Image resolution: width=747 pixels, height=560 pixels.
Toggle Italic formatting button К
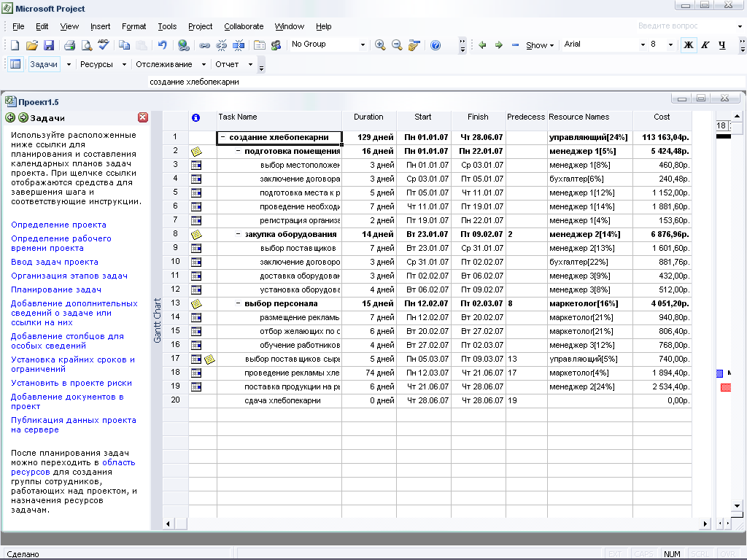[x=705, y=45]
